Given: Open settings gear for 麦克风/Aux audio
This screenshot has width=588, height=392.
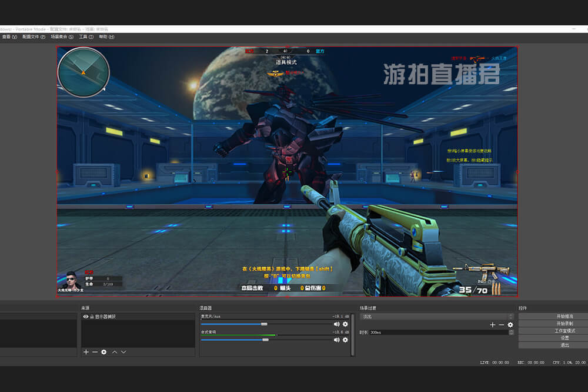Looking at the screenshot, I should [x=345, y=324].
